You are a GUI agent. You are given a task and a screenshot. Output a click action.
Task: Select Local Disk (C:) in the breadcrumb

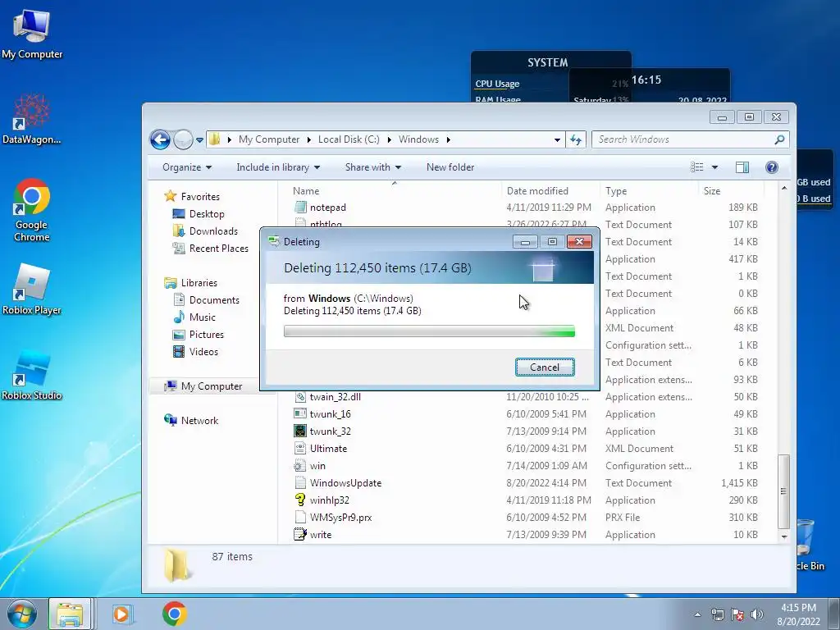point(349,139)
